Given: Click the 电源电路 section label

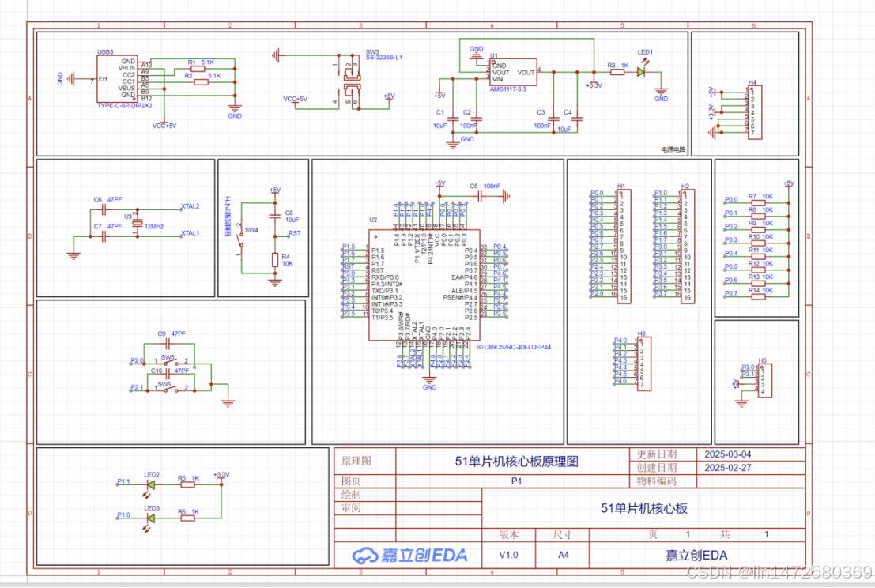Looking at the screenshot, I should point(673,149).
